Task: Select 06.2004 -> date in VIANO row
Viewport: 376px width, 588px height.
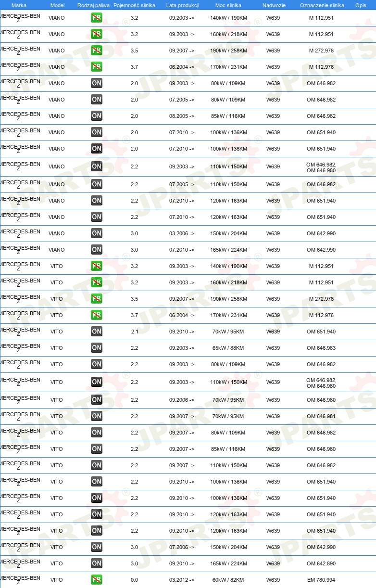Action: click(x=182, y=67)
